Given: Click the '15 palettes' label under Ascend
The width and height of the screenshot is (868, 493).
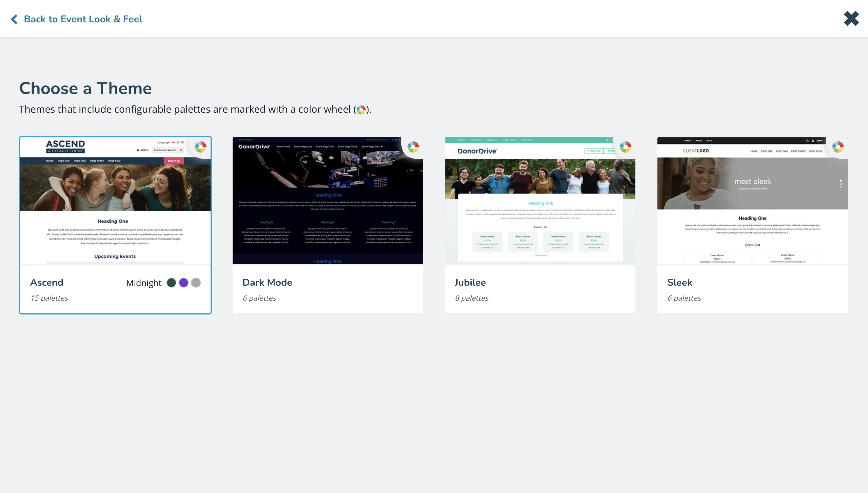Looking at the screenshot, I should [49, 298].
